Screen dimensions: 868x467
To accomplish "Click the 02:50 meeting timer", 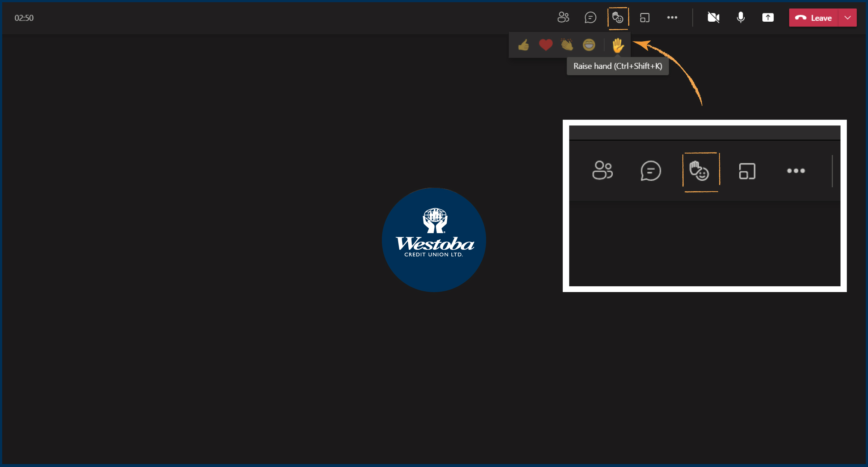I will point(24,18).
